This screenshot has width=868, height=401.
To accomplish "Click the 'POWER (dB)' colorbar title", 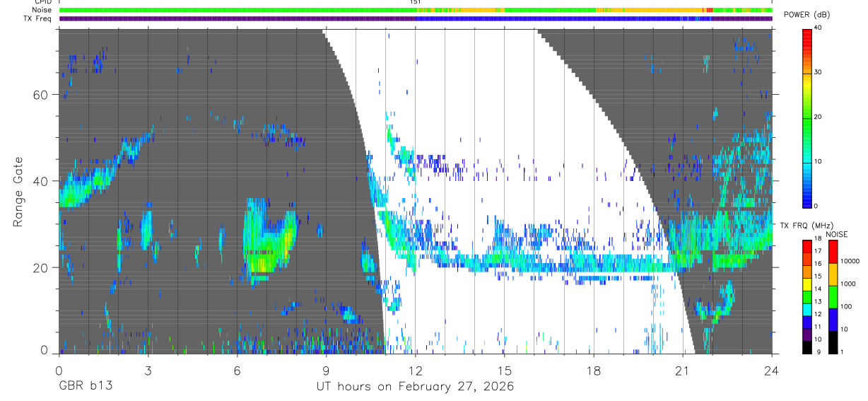I will [x=807, y=15].
